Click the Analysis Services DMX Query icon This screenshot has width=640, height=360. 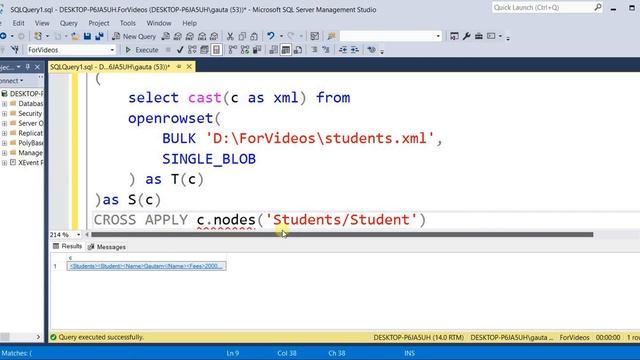pos(190,36)
